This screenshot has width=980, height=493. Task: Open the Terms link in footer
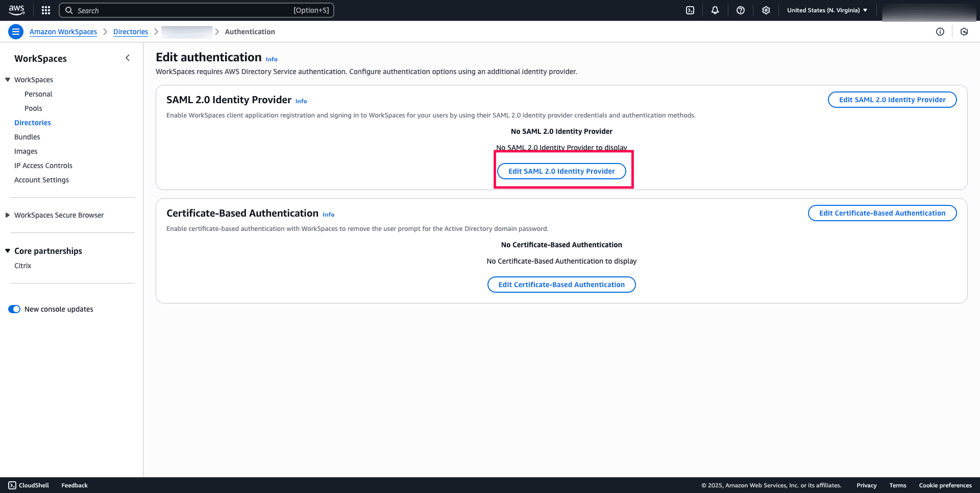(898, 485)
